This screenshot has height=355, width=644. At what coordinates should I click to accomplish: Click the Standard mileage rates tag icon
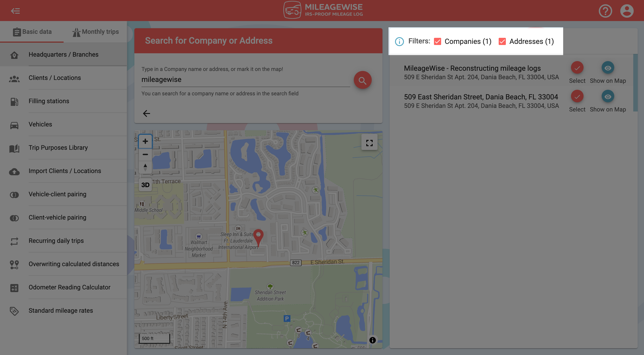(x=14, y=311)
